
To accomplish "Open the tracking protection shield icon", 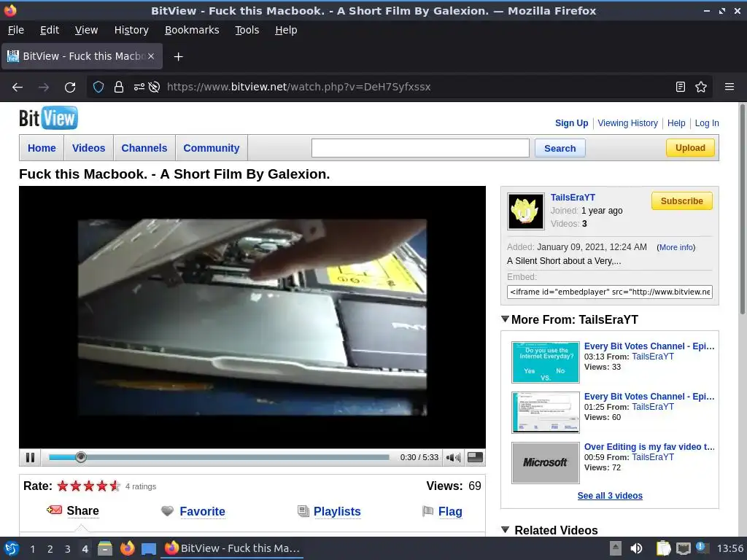I will [98, 87].
